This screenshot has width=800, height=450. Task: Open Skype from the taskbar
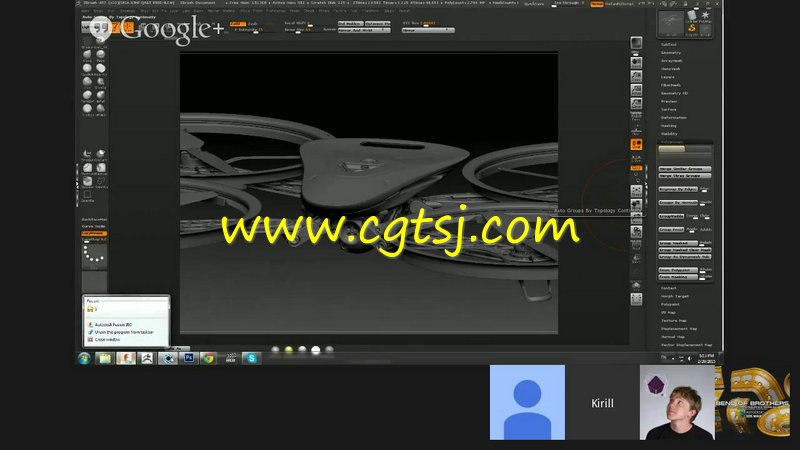point(251,358)
